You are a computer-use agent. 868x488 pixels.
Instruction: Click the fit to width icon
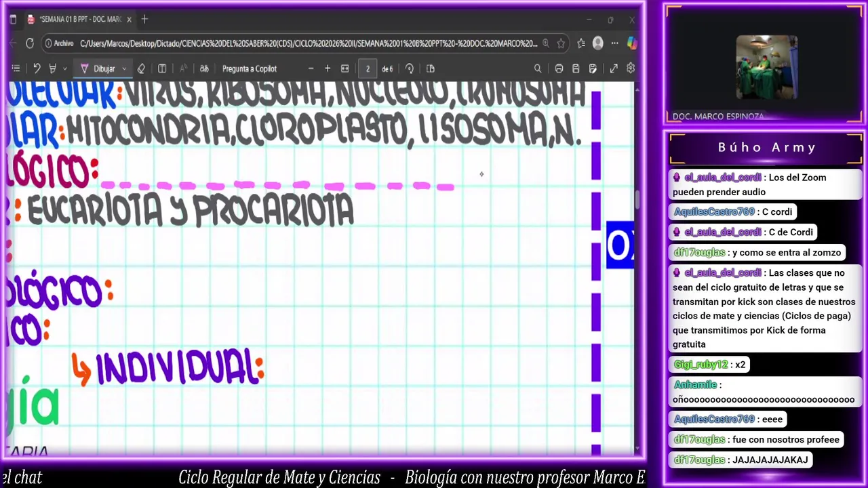(344, 68)
